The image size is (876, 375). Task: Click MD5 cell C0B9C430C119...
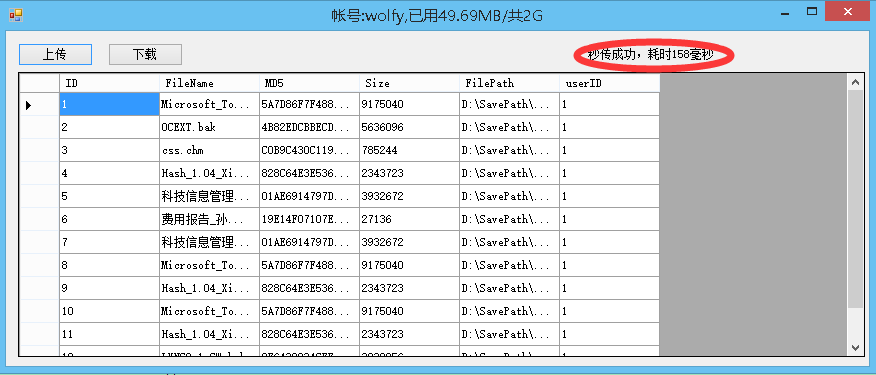(310, 150)
